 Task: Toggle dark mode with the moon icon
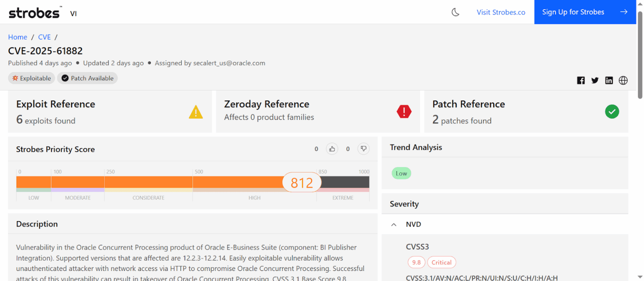click(456, 12)
